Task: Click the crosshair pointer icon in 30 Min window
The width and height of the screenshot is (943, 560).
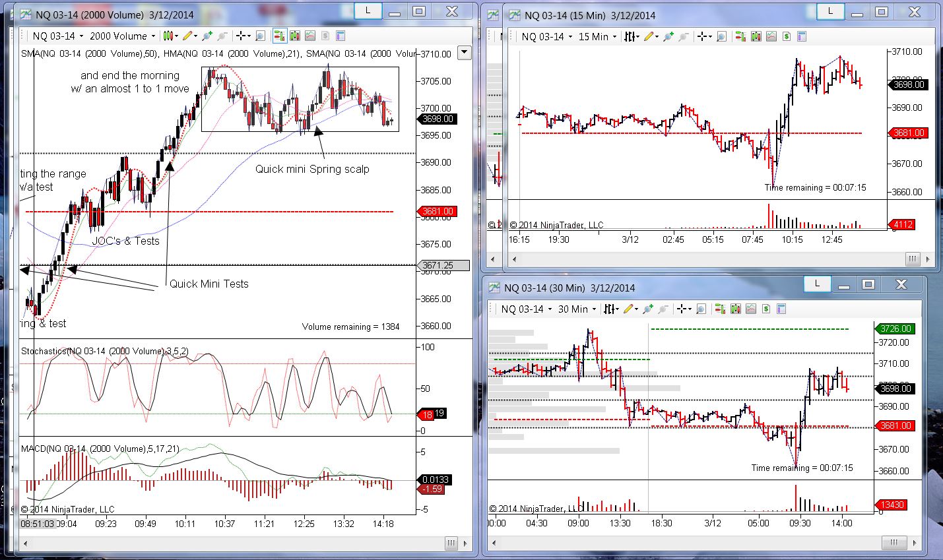Action: (x=682, y=309)
